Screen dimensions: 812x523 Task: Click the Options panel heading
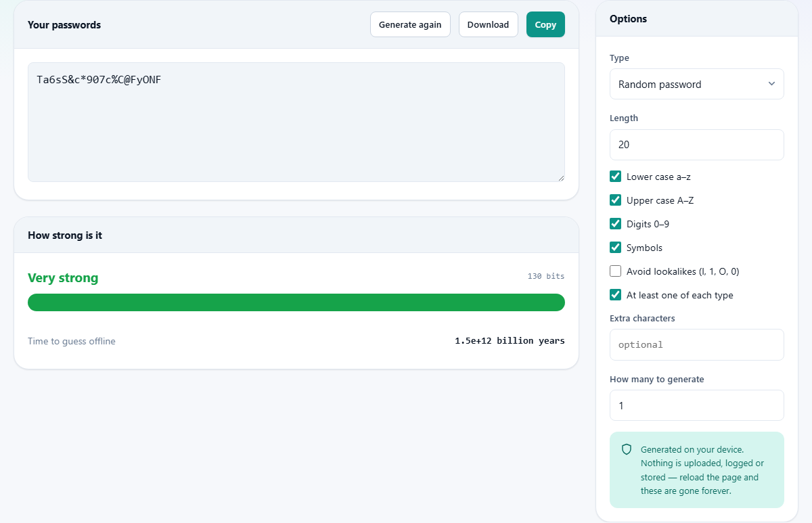tap(629, 19)
